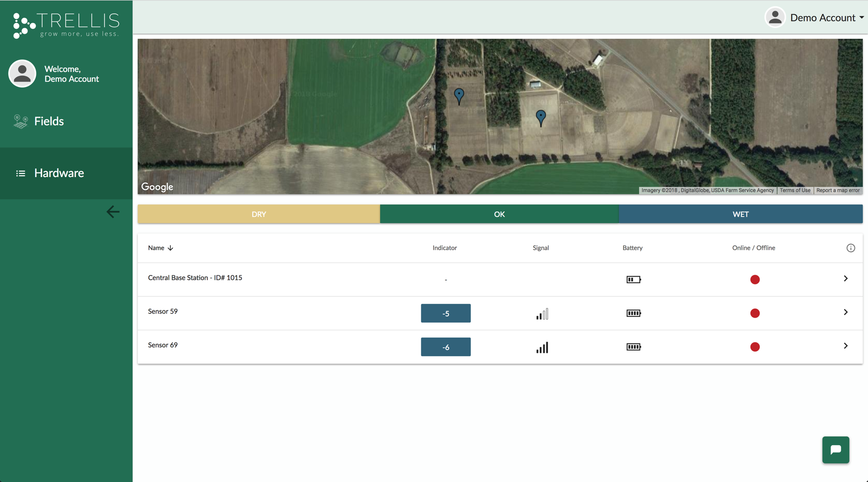The image size is (868, 482).
Task: Click the Name sort arrow icon
Action: click(x=170, y=248)
